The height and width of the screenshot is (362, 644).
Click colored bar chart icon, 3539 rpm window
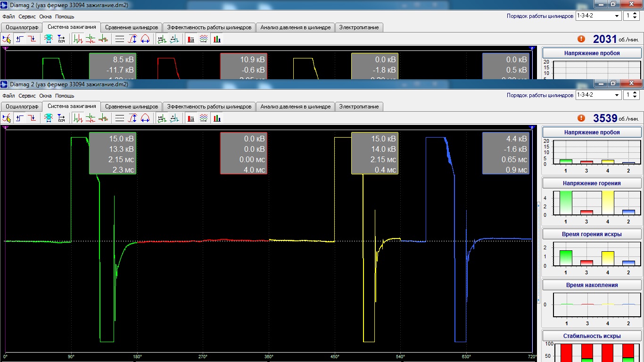[x=216, y=118]
